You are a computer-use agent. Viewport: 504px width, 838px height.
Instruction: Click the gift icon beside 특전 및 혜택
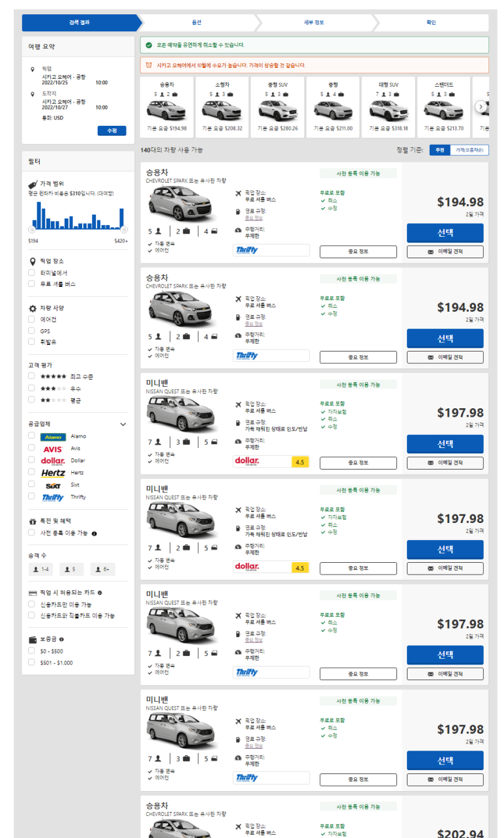coord(33,522)
